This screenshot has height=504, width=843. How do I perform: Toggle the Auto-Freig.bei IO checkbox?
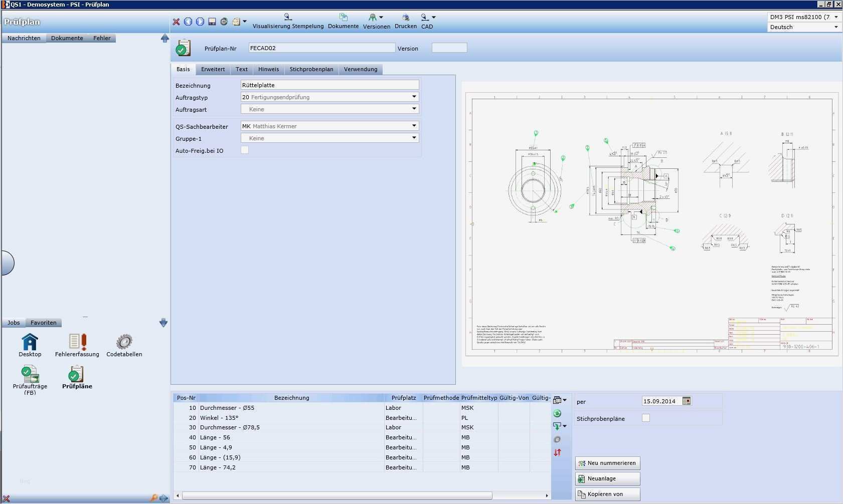click(245, 150)
